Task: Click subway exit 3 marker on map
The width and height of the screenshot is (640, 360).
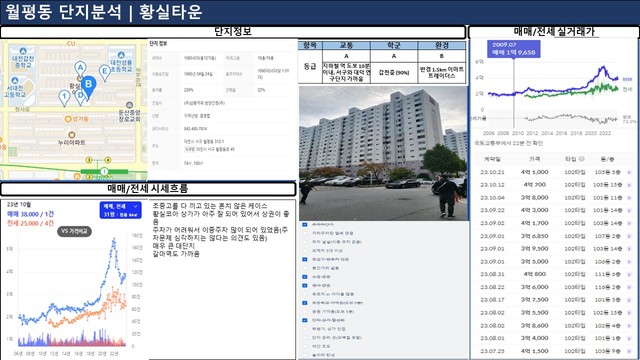Action: pos(89,160)
